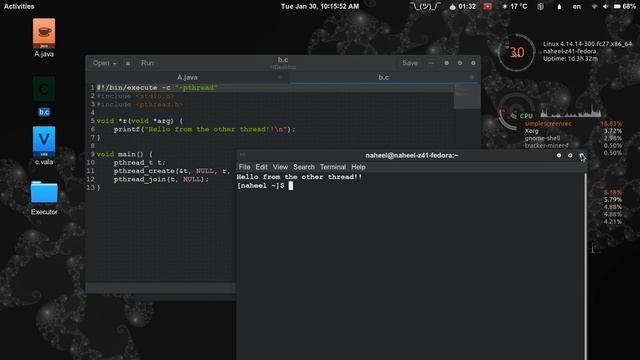
Task: Select the c.vala desktop icon
Action: coord(44,146)
